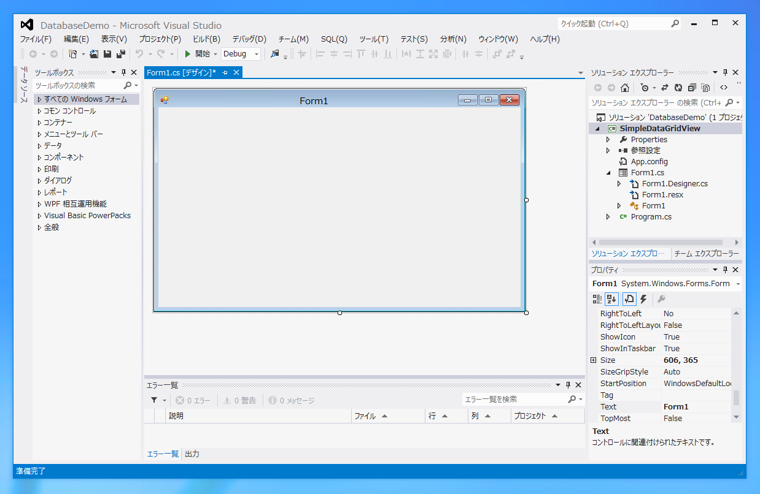Click Categorized view icon in Properties panel

(597, 299)
